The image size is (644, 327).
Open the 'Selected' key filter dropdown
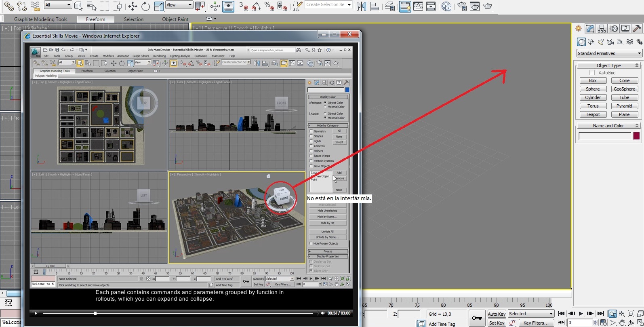click(531, 314)
